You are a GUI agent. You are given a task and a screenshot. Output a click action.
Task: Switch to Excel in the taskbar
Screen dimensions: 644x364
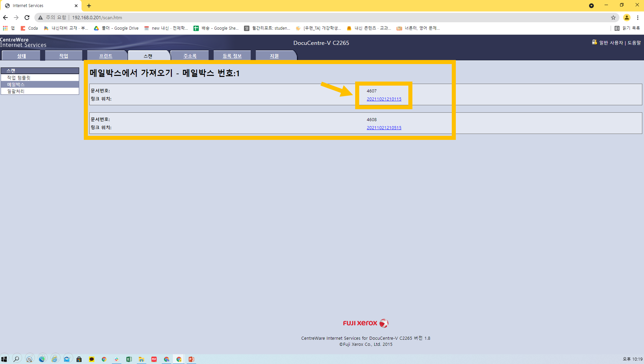click(x=129, y=359)
